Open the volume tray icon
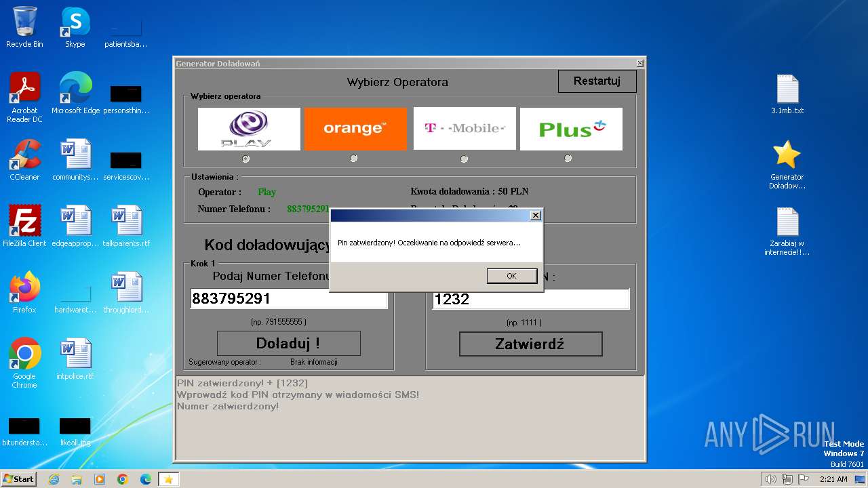Screen dimensions: 868x488 click(x=770, y=479)
